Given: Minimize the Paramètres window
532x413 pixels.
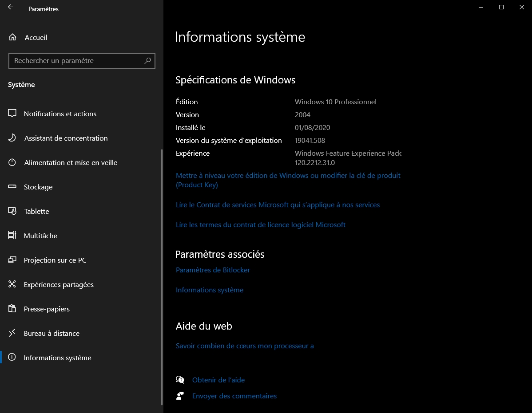Looking at the screenshot, I should [481, 7].
